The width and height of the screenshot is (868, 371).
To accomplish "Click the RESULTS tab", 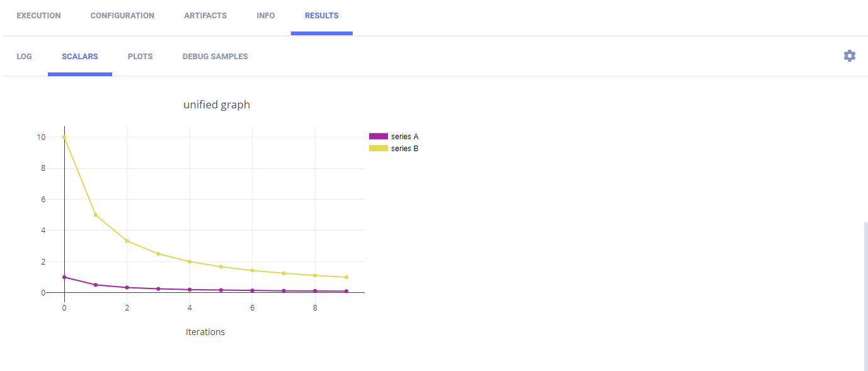I will [321, 16].
